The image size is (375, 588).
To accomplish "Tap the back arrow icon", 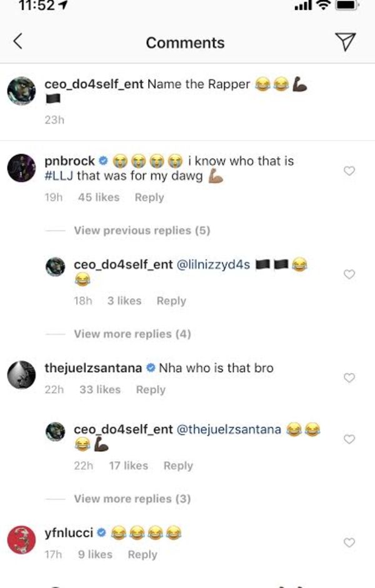I will (18, 42).
